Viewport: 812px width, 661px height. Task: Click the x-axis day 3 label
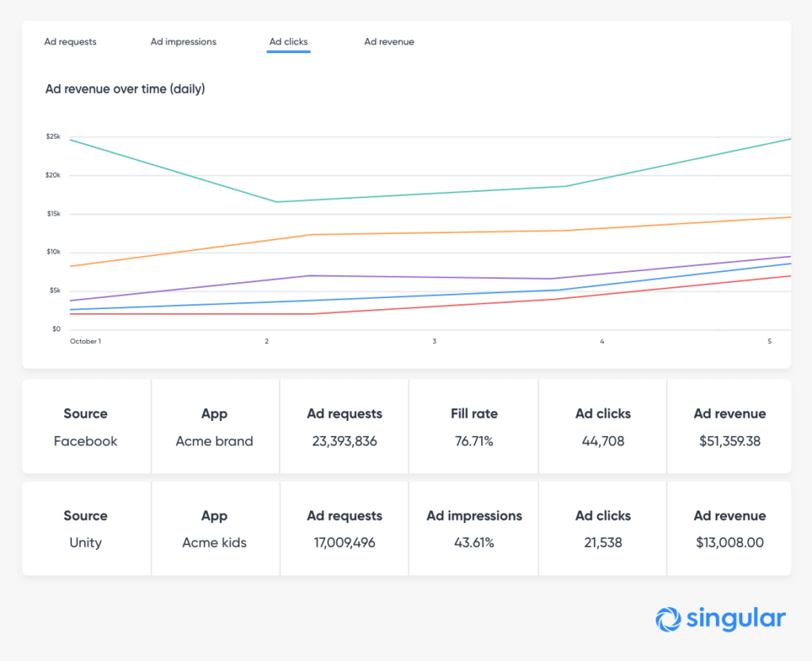pyautogui.click(x=435, y=342)
